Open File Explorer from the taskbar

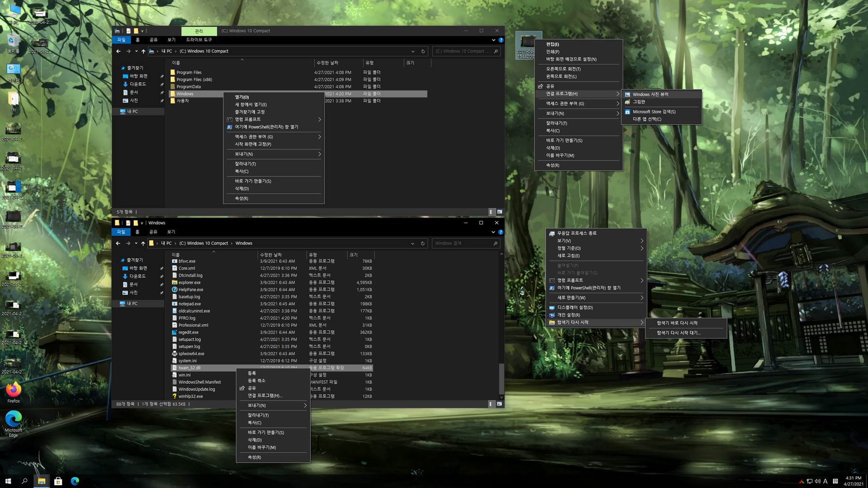[x=42, y=481]
